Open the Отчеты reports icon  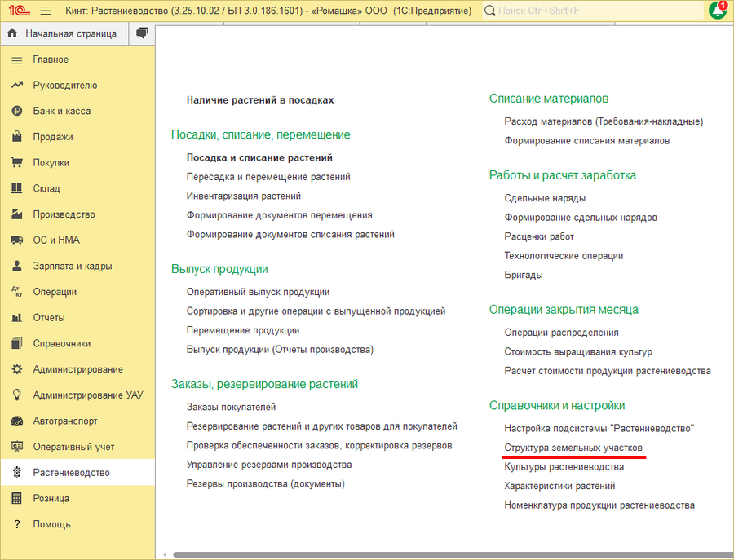pyautogui.click(x=17, y=317)
